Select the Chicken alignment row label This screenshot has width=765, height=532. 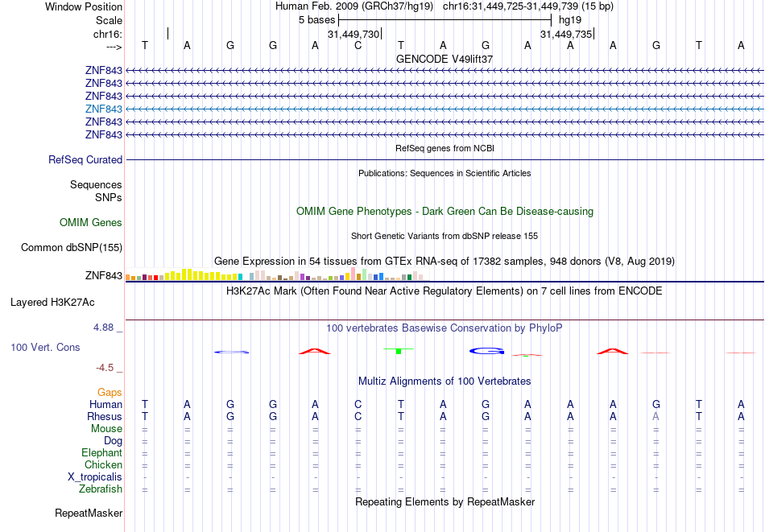(x=103, y=464)
